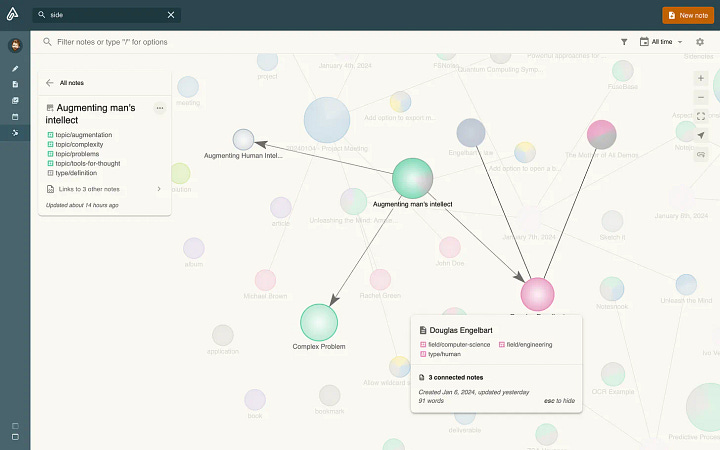Open the 'Augmenting man's intellect' panel title
720x450 pixels.
[x=90, y=114]
